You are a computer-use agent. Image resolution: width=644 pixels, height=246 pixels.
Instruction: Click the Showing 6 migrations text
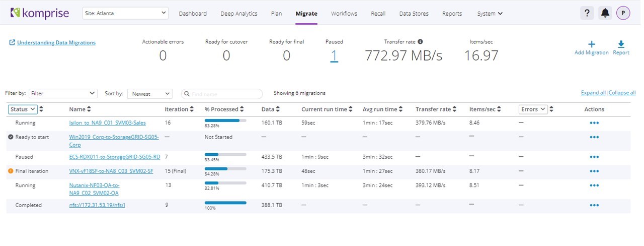(299, 93)
